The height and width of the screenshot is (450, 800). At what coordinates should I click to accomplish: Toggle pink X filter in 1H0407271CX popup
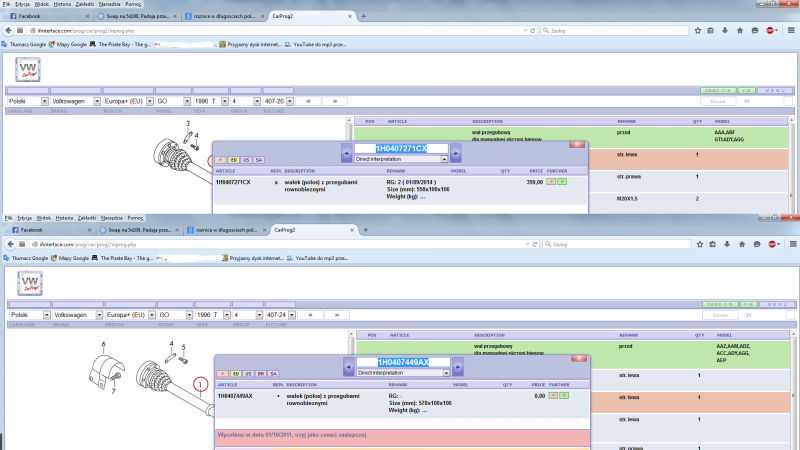click(x=220, y=160)
